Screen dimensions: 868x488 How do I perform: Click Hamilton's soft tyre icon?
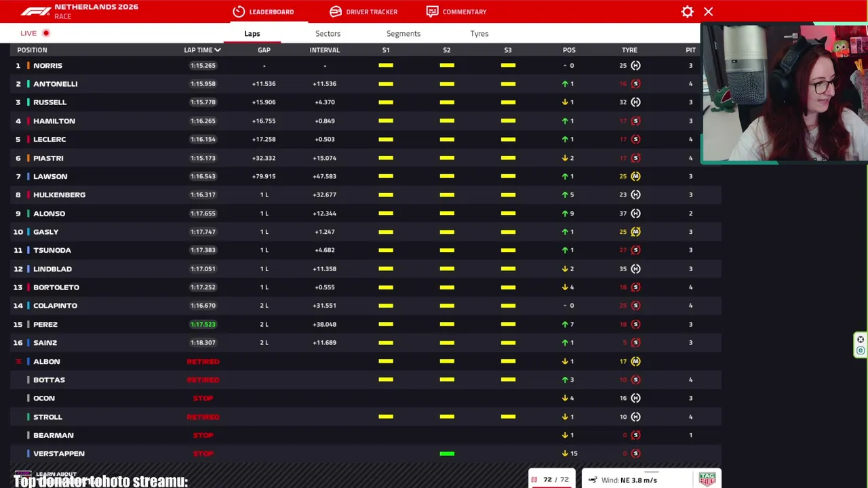(635, 121)
